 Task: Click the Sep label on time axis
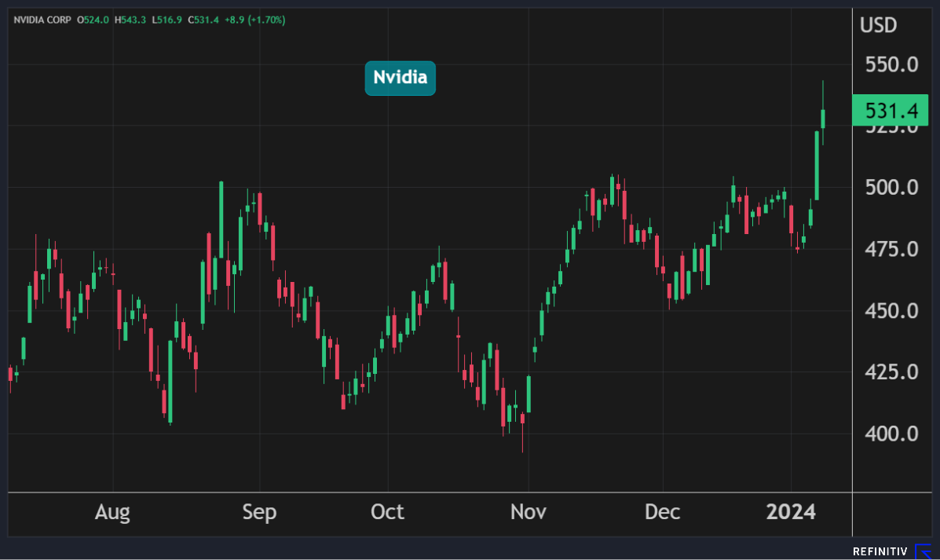[259, 512]
